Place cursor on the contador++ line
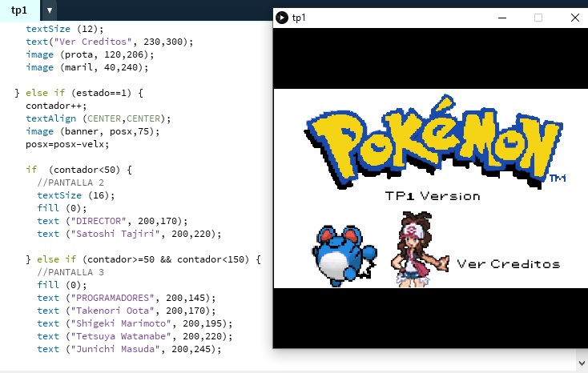Image resolution: width=588 pixels, height=373 pixels. (50, 106)
